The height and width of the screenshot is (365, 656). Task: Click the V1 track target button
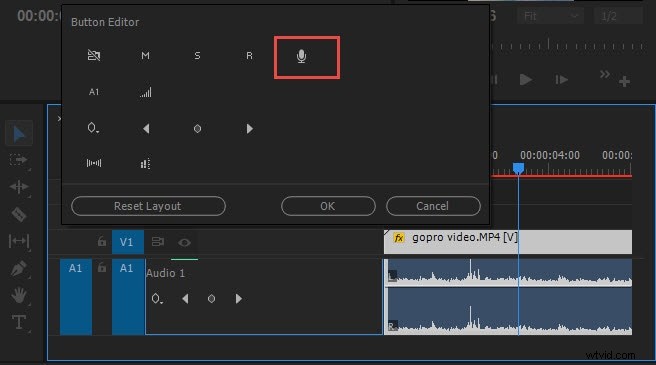pos(127,242)
